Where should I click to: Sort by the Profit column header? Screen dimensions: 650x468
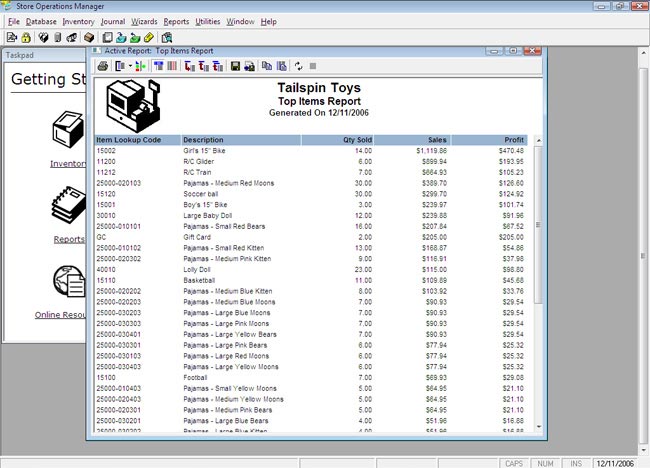pyautogui.click(x=489, y=140)
